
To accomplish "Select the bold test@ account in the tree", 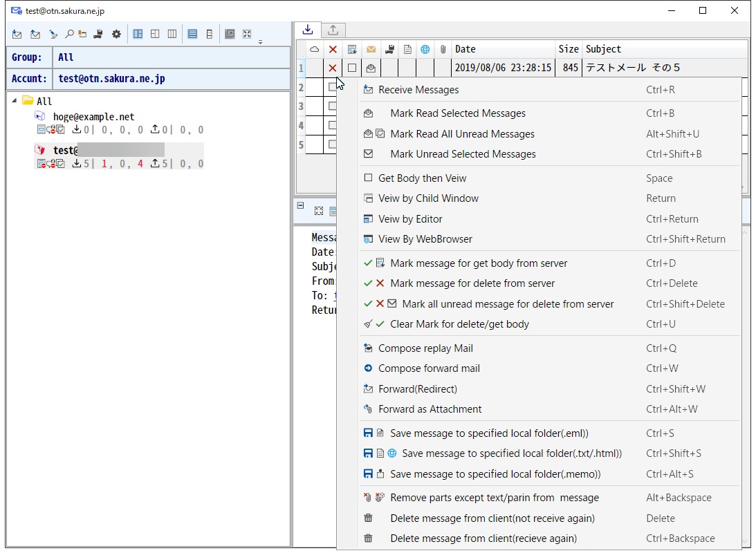I will [x=65, y=150].
